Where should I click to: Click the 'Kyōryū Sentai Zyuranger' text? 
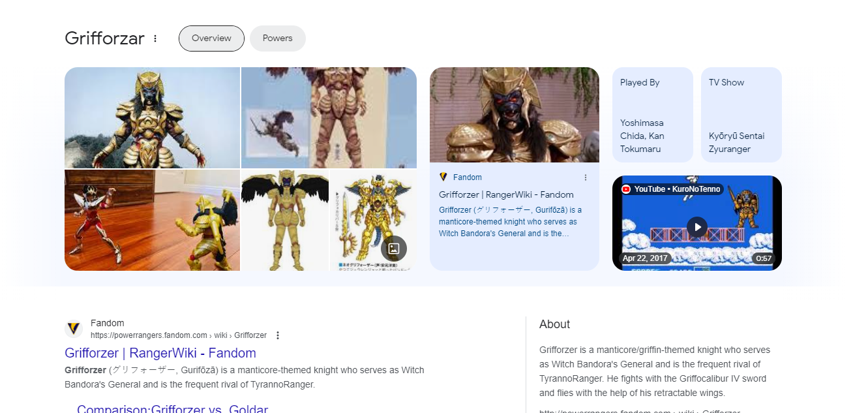[x=737, y=142]
